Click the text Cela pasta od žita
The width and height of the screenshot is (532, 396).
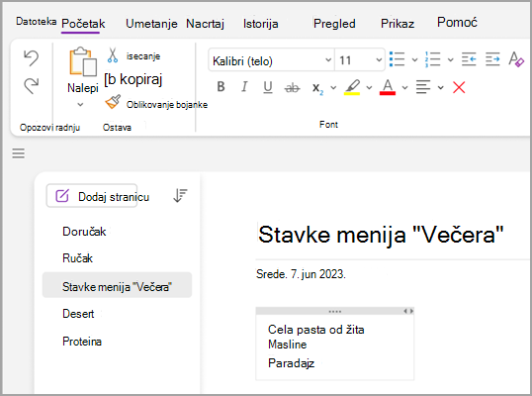click(315, 330)
